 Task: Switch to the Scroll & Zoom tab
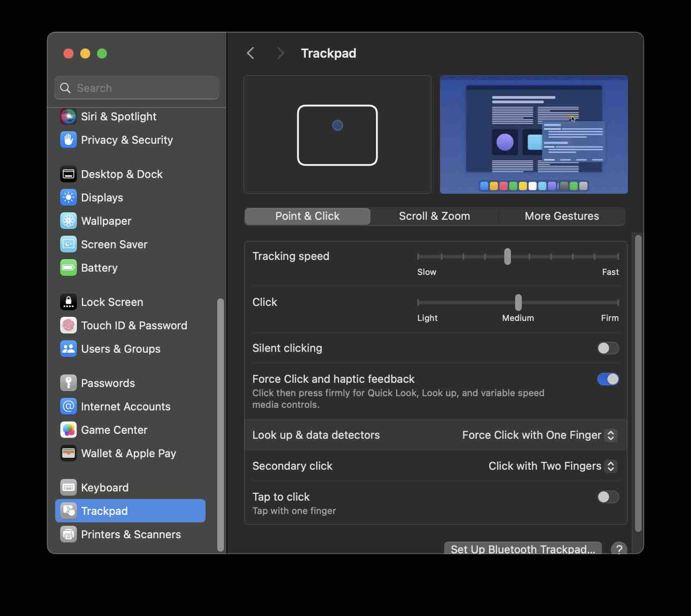(434, 216)
